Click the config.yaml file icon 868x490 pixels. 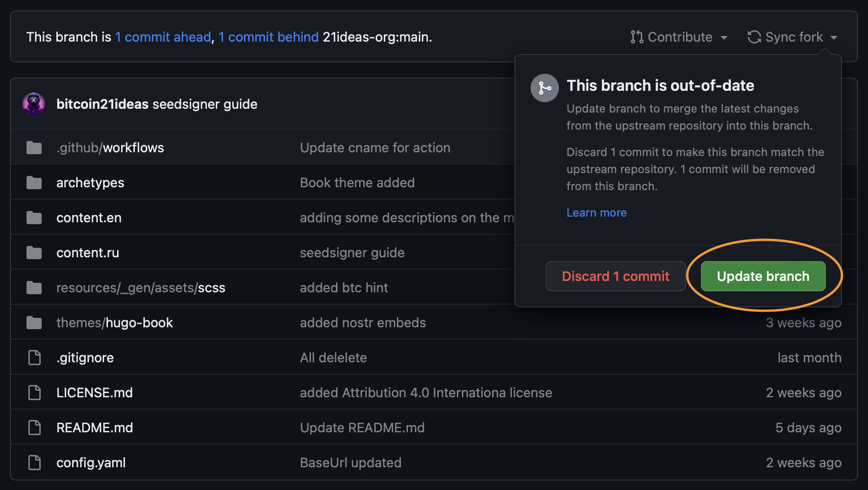point(35,463)
